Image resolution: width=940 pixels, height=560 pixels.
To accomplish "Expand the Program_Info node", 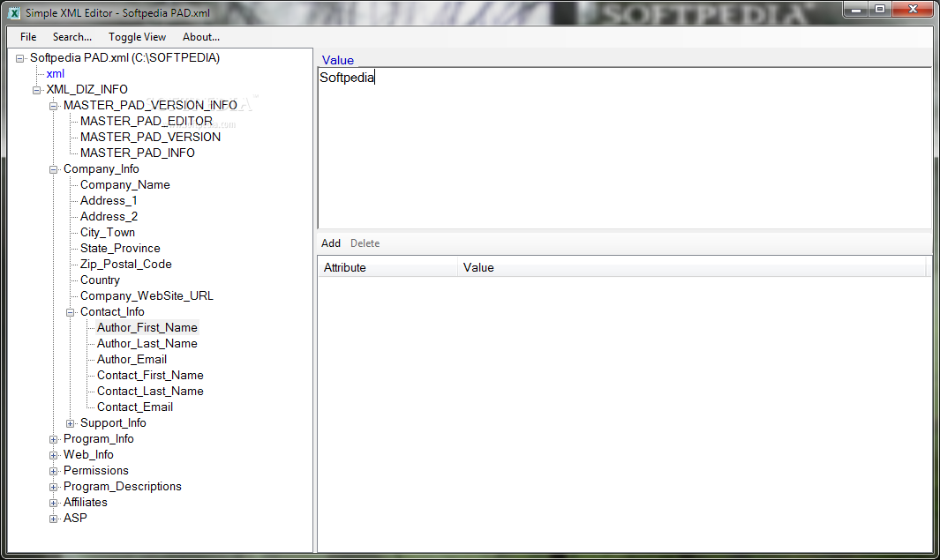I will tap(53, 439).
